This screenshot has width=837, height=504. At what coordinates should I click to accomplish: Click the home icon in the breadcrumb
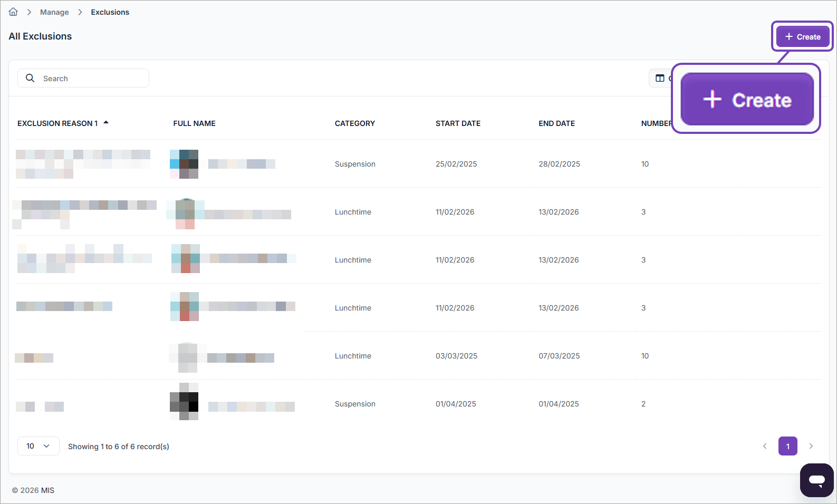tap(13, 12)
